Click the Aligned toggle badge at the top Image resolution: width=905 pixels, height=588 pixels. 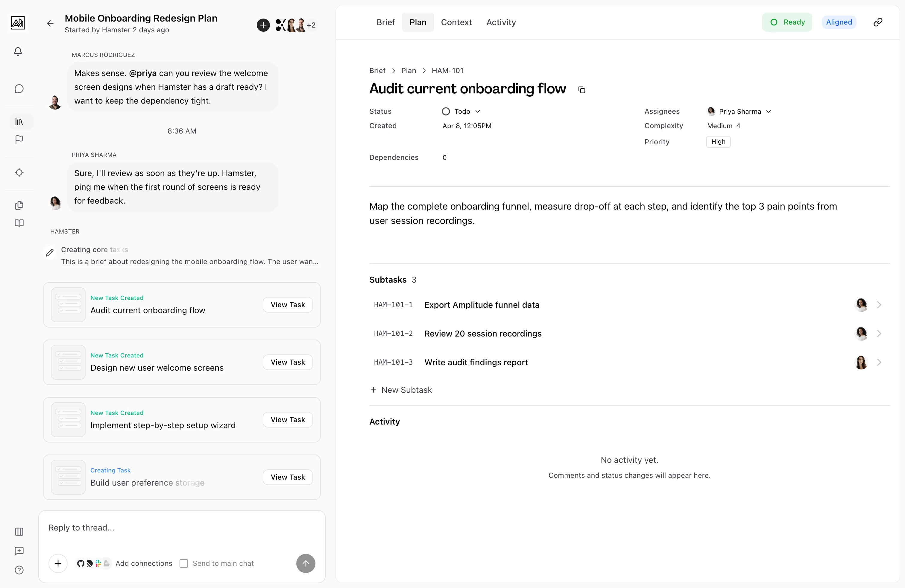(839, 22)
